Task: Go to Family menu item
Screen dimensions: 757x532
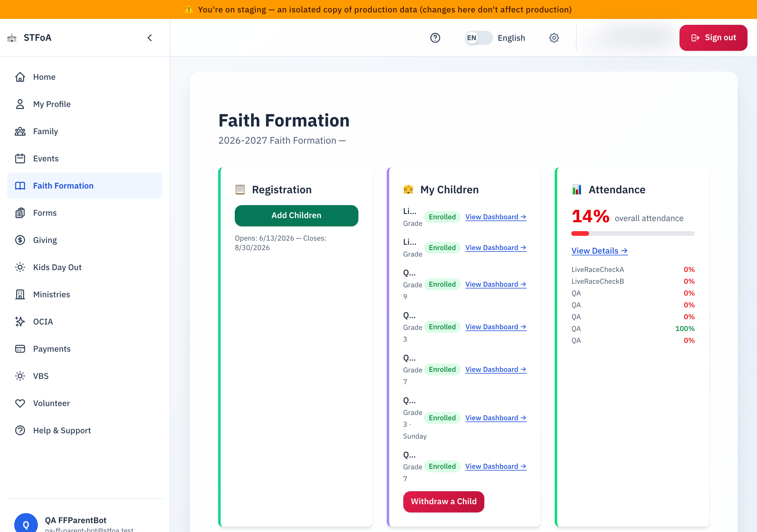Action: (85, 131)
